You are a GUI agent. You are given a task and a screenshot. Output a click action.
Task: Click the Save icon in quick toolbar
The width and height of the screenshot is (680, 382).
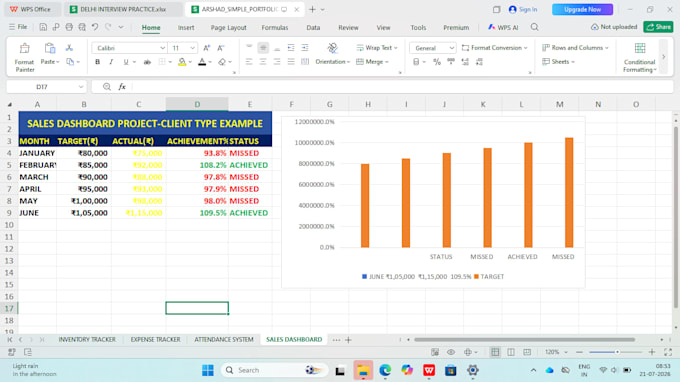pyautogui.click(x=43, y=27)
